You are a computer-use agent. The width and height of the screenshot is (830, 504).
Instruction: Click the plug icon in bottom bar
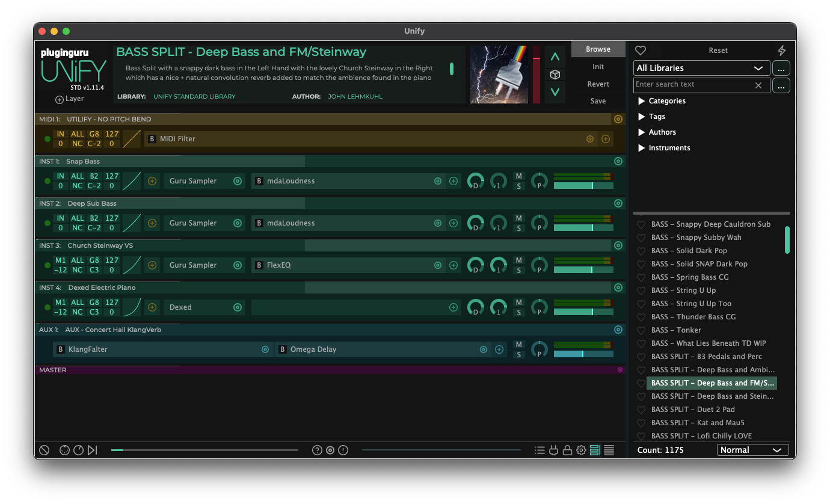[x=553, y=450]
